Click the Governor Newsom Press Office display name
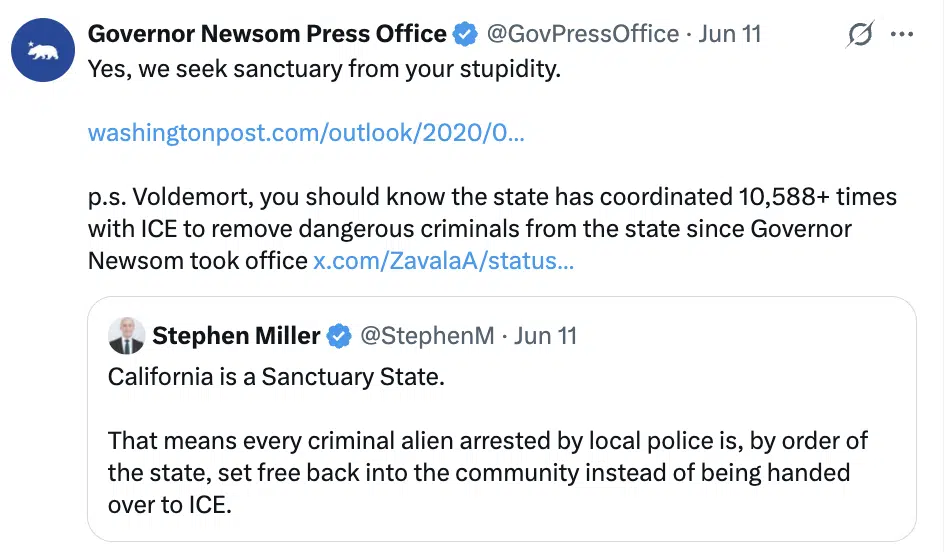This screenshot has height=552, width=944. (267, 34)
